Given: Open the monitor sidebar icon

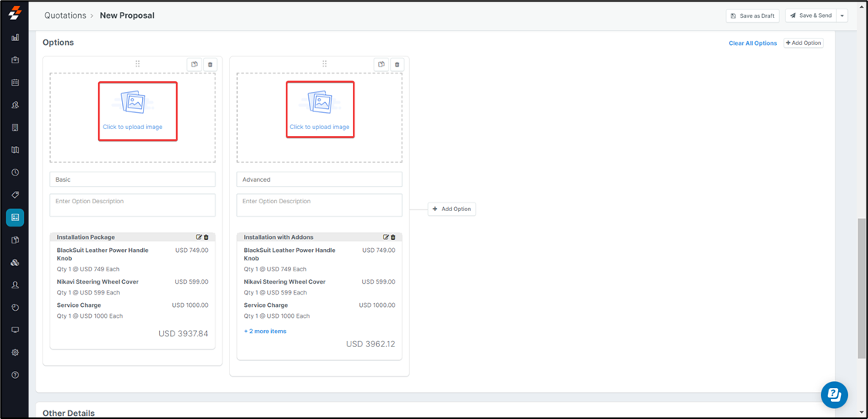Looking at the screenshot, I should point(15,330).
